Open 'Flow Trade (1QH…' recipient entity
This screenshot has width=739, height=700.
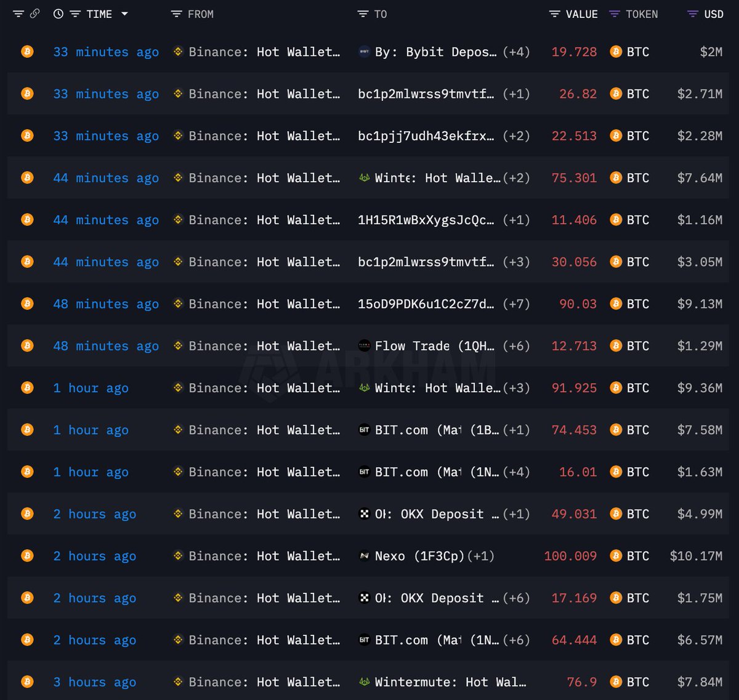(x=435, y=346)
